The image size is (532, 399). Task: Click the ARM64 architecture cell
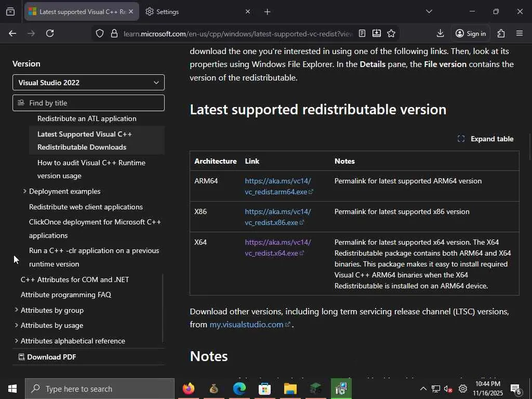pyautogui.click(x=206, y=181)
